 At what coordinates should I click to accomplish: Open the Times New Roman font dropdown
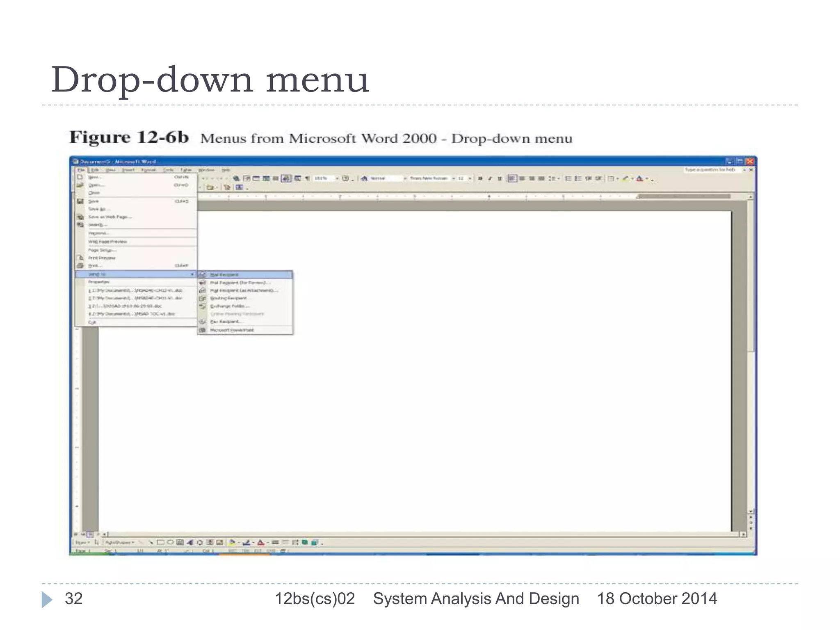(454, 178)
